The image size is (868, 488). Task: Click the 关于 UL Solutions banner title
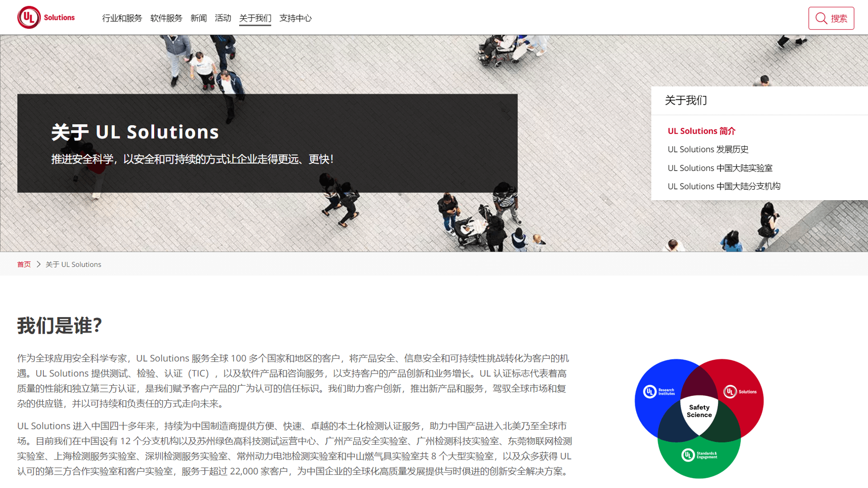point(135,132)
